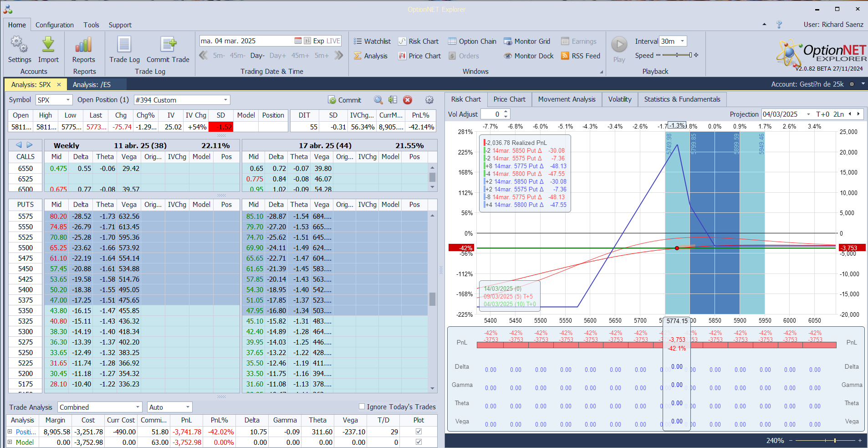The width and height of the screenshot is (868, 448).
Task: Select the Movement Analysis tab
Action: coord(567,99)
